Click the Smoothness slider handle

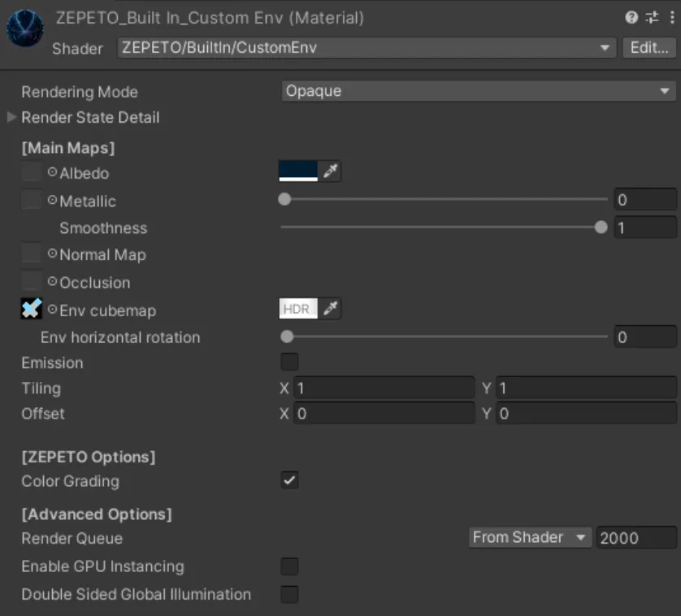coord(601,227)
